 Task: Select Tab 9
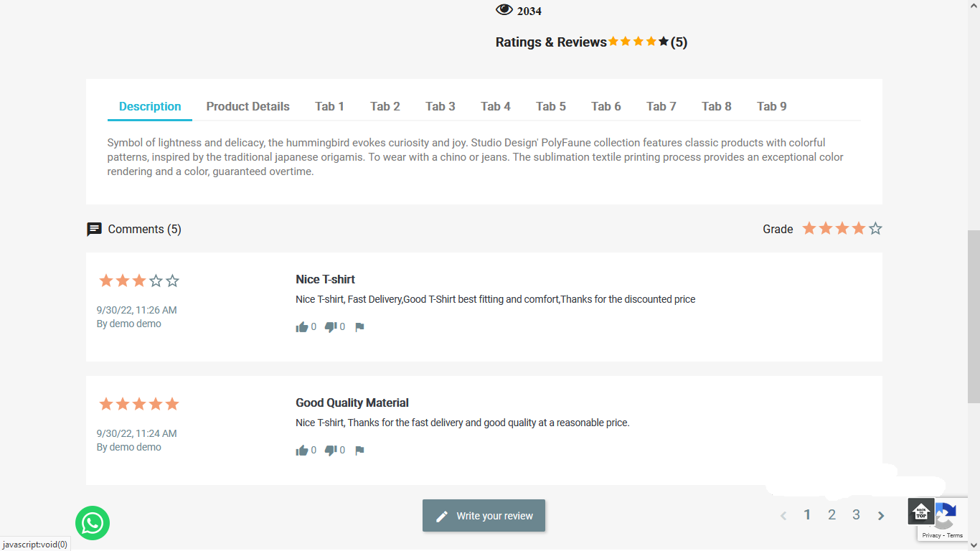click(x=772, y=106)
